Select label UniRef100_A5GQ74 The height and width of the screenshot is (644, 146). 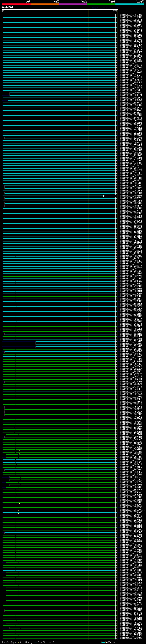[x=131, y=241]
